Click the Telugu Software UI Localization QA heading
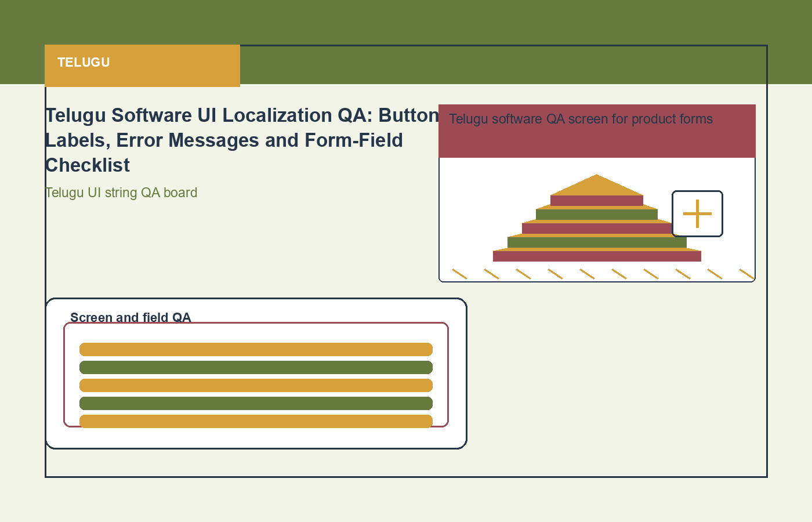This screenshot has height=522, width=812. pos(242,140)
